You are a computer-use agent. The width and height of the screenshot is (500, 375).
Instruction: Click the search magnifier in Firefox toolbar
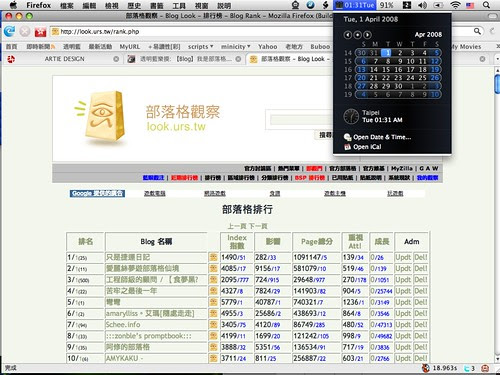477,31
